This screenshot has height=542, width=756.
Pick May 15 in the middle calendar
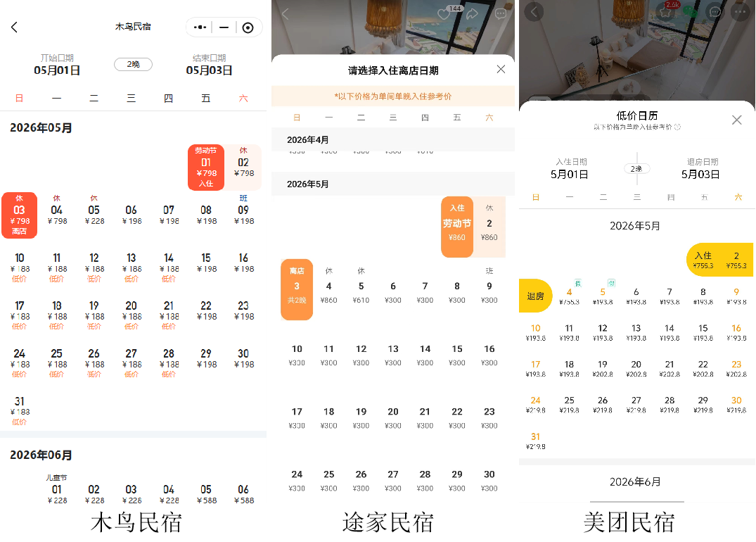(x=457, y=354)
